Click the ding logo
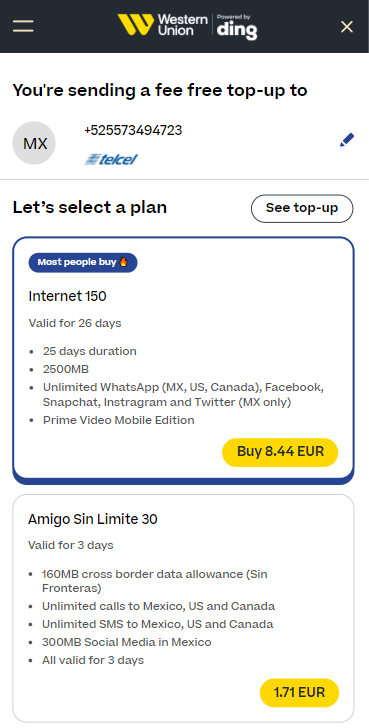The width and height of the screenshot is (369, 728). (237, 27)
